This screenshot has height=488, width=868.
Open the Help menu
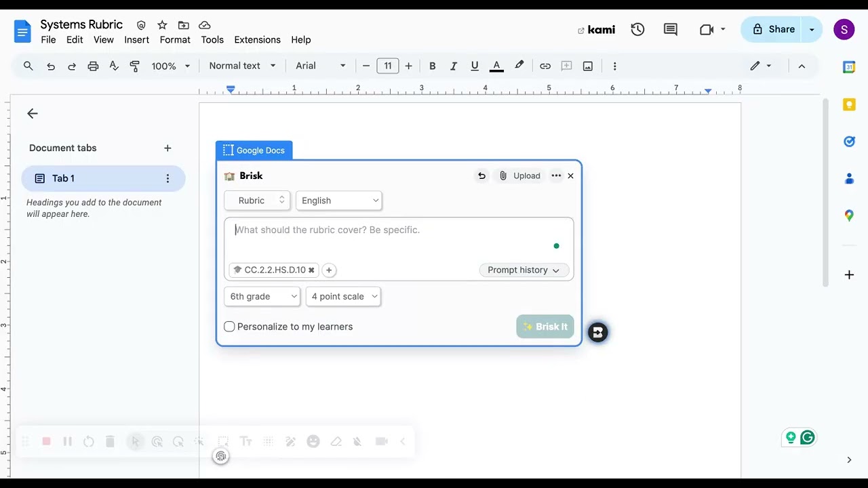(300, 40)
